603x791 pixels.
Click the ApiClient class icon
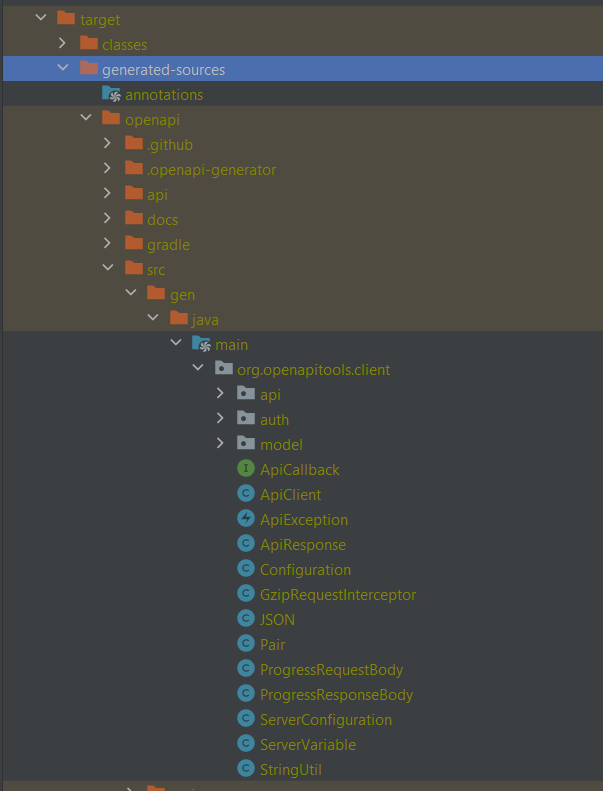[x=245, y=494]
